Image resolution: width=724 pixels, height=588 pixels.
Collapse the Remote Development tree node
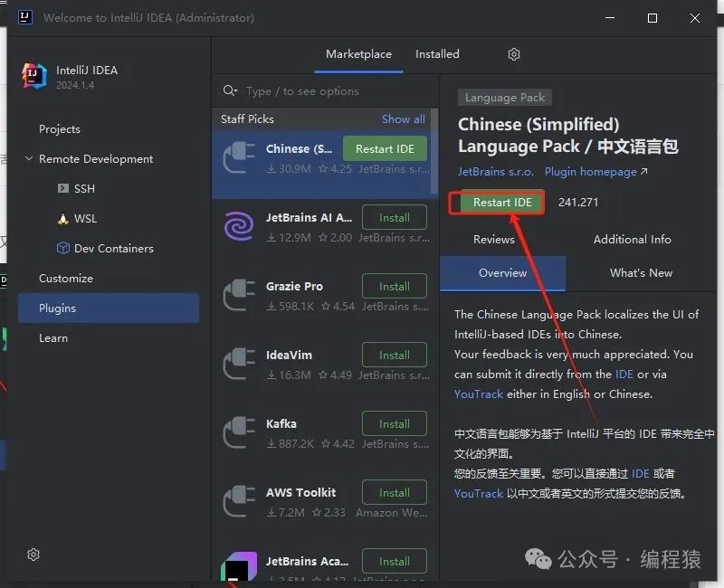click(26, 159)
